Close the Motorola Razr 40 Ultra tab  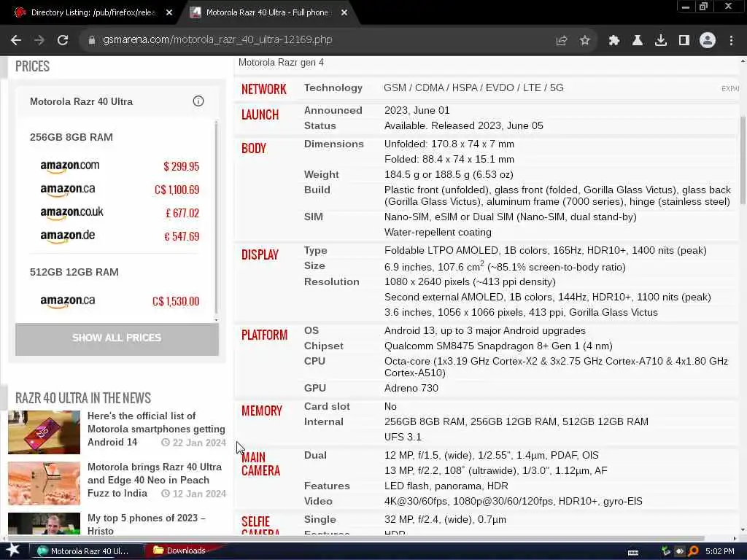point(344,13)
